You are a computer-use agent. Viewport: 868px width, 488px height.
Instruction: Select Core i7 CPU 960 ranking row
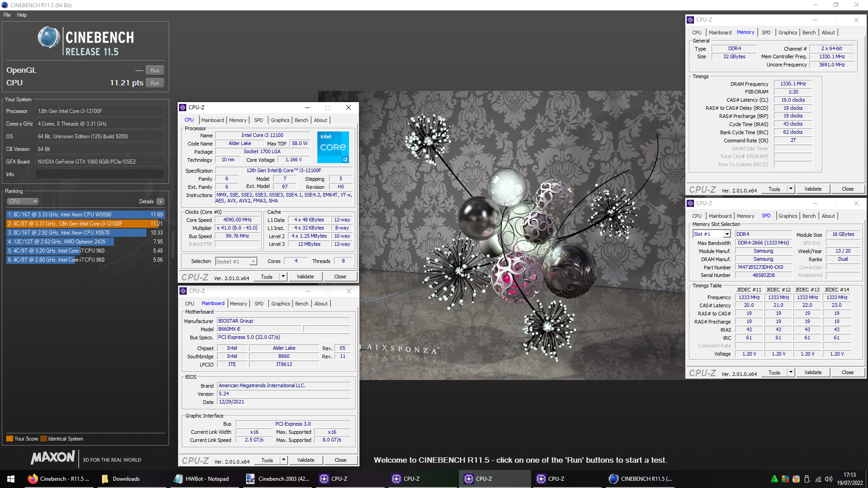click(85, 251)
